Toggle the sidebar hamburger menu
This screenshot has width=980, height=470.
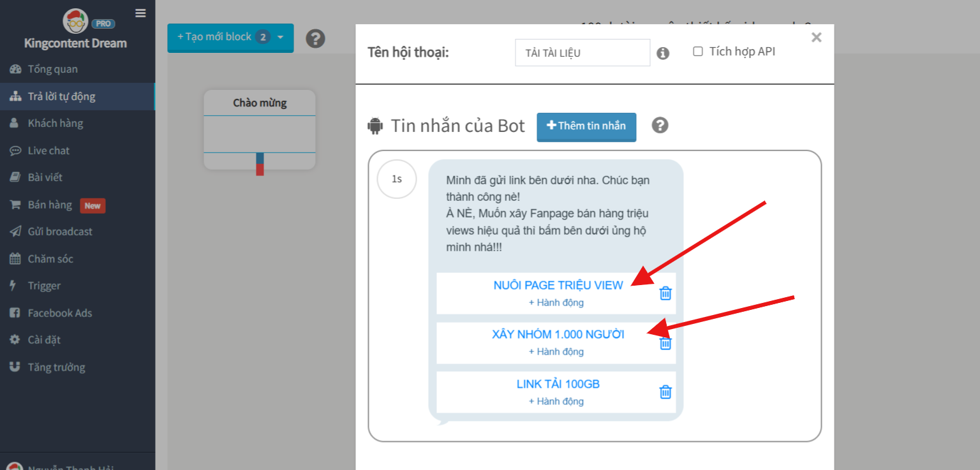(140, 13)
